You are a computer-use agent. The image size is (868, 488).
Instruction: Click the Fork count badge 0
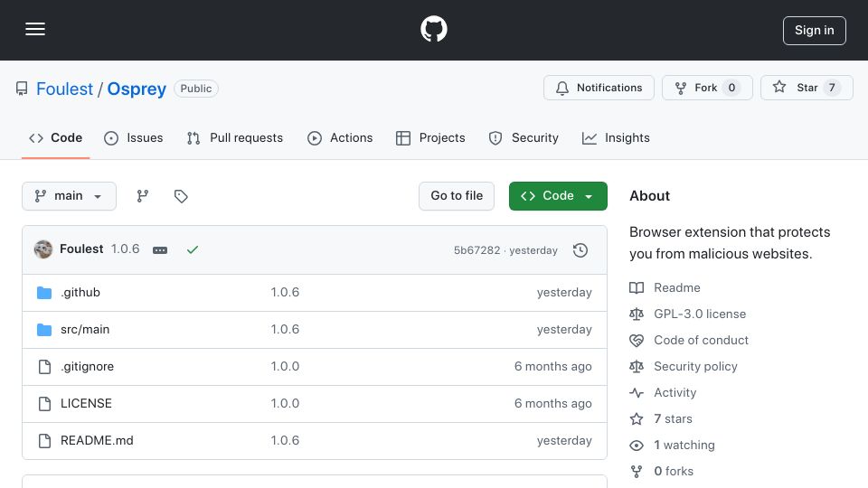point(731,88)
